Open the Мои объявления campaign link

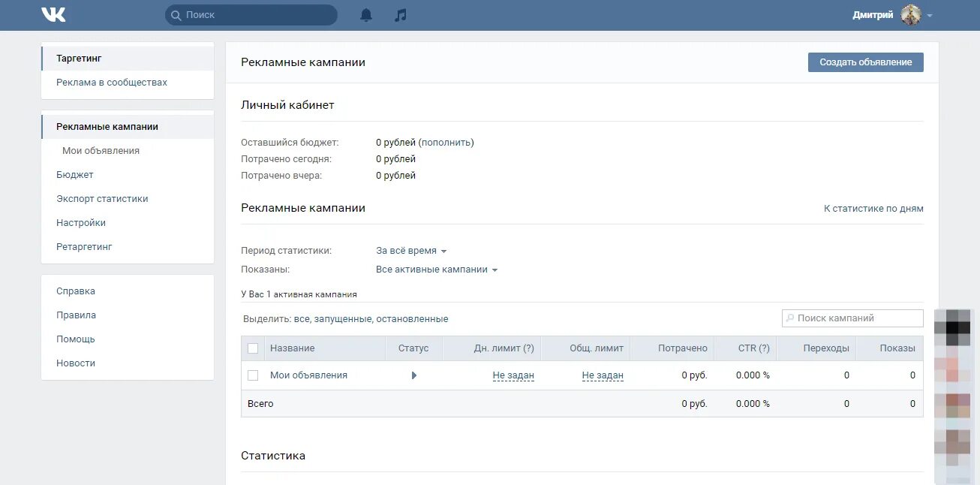tap(308, 375)
